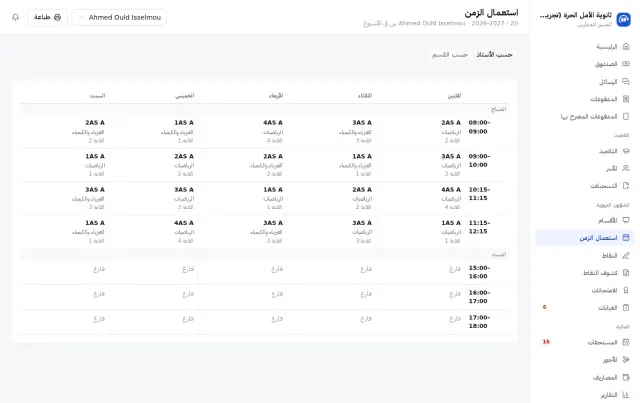Click the 16:00-17:00 time slot label
The image size is (640, 403).
[x=479, y=297]
